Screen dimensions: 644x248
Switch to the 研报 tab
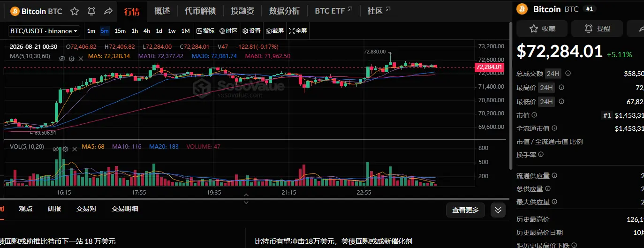54,209
